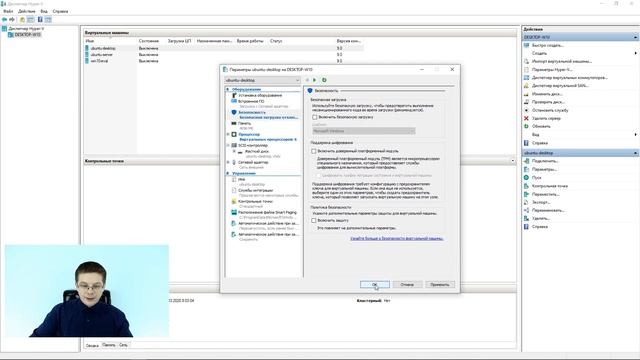Image resolution: width=640 pixels, height=360 pixels.
Task: Click the green Start arrow in settings dialog toolbar
Action: tap(315, 80)
